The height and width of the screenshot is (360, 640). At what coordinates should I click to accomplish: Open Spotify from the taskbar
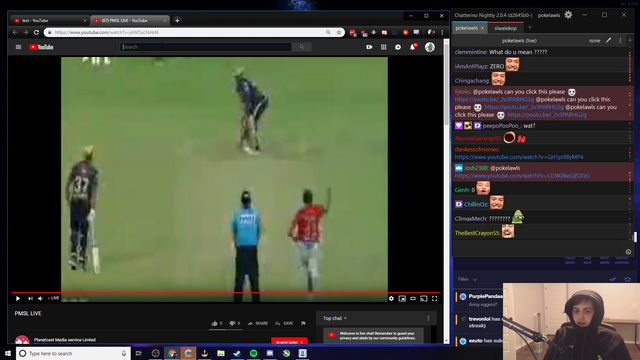(253, 353)
